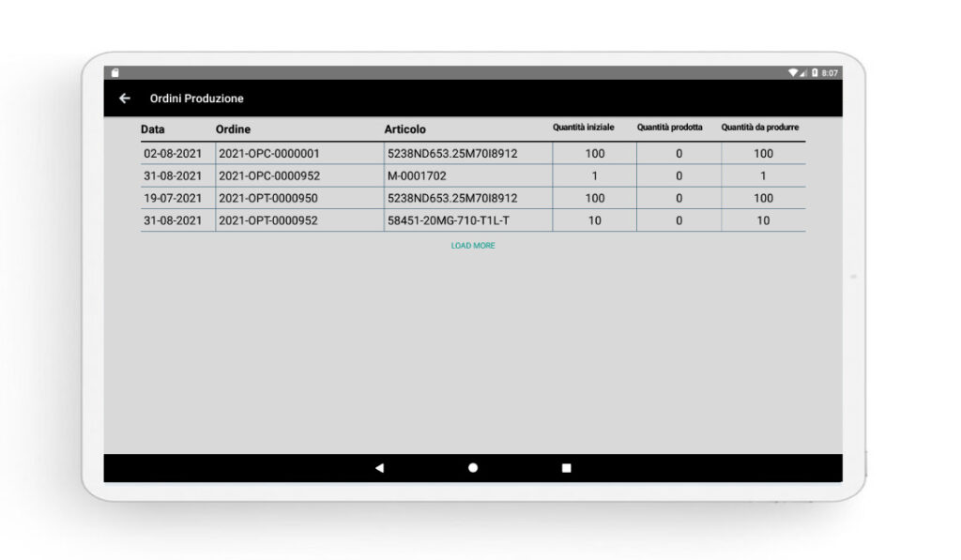Click the Articolo column header

404,129
